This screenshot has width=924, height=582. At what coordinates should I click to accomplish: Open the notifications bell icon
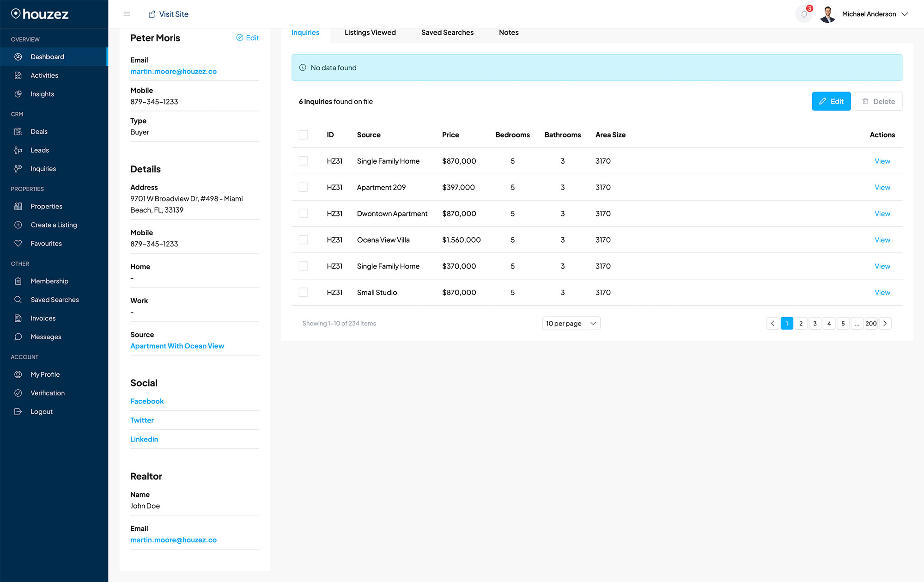804,14
